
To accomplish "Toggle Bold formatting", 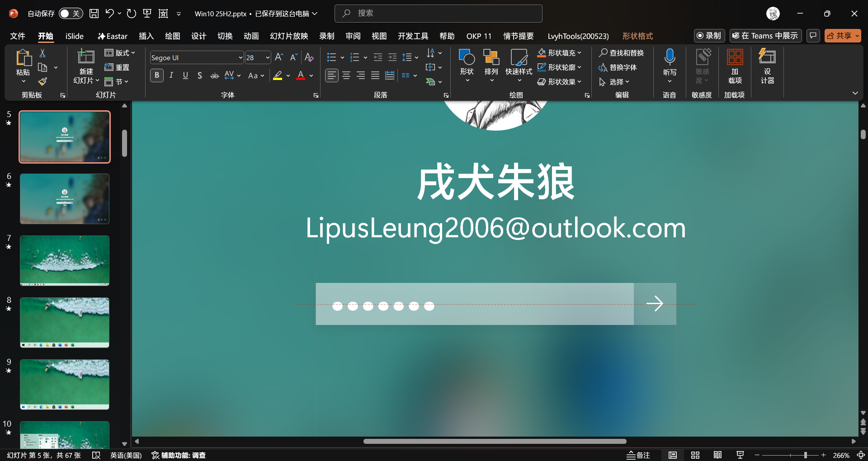I will (x=157, y=75).
